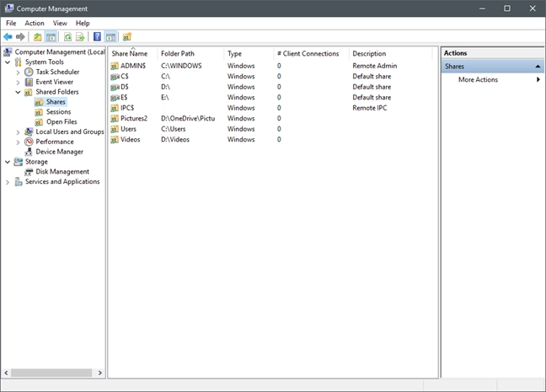Click the Back arrow in toolbar

pyautogui.click(x=8, y=36)
